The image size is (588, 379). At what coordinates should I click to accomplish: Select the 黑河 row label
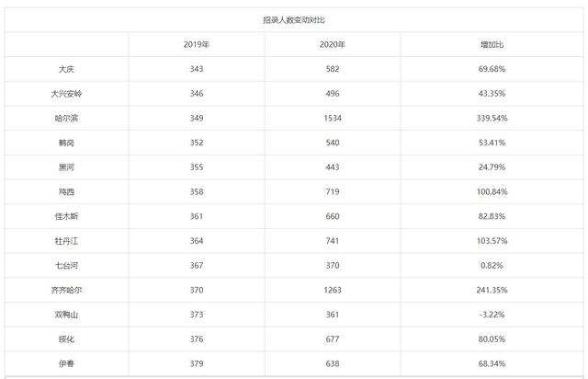(66, 167)
